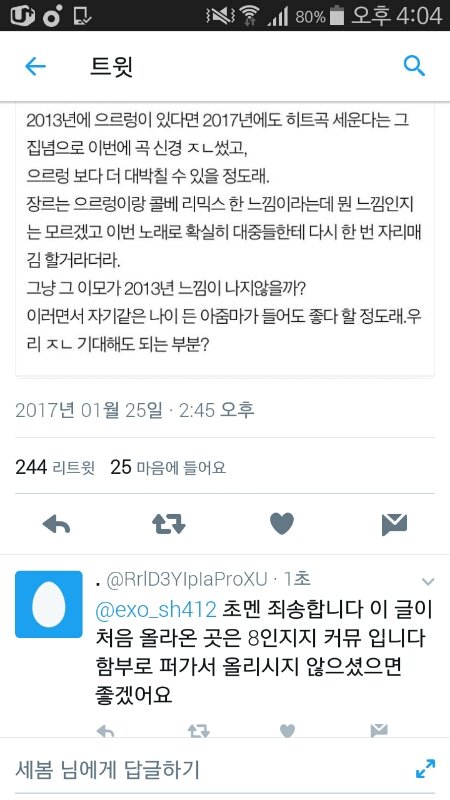Tap the back arrow in header
This screenshot has width=450, height=800.
[35, 66]
